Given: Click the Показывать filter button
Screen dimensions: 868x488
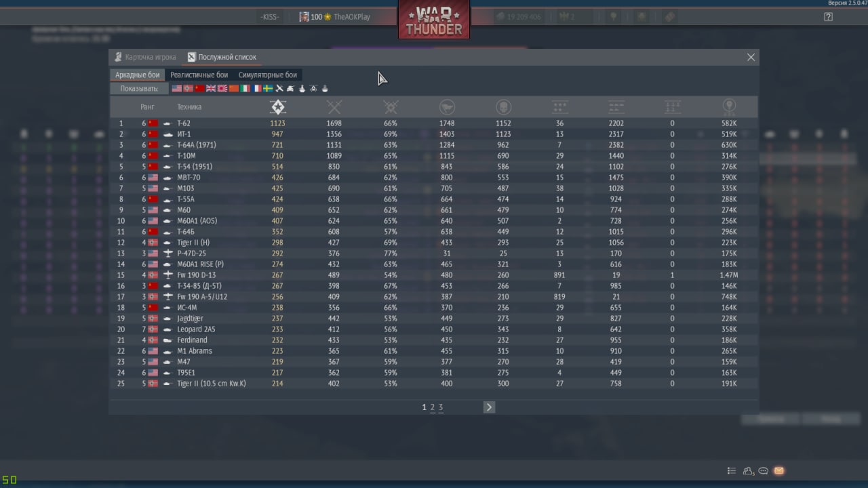Looking at the screenshot, I should coord(139,89).
